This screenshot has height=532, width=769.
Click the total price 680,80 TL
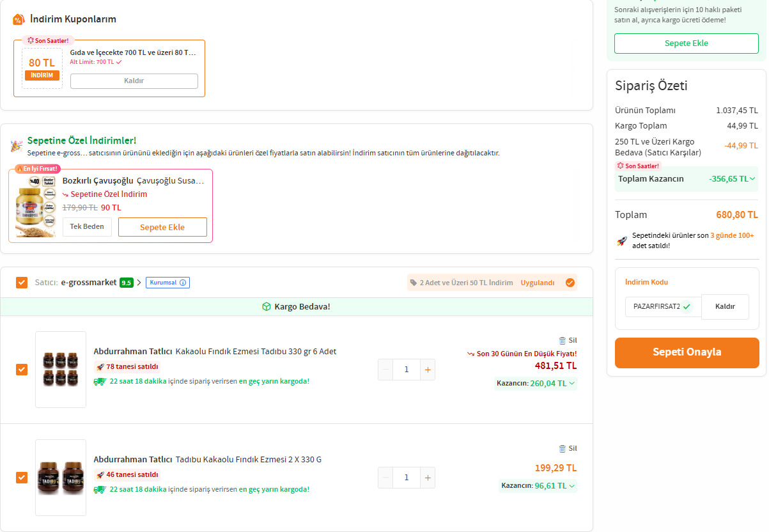tap(737, 215)
